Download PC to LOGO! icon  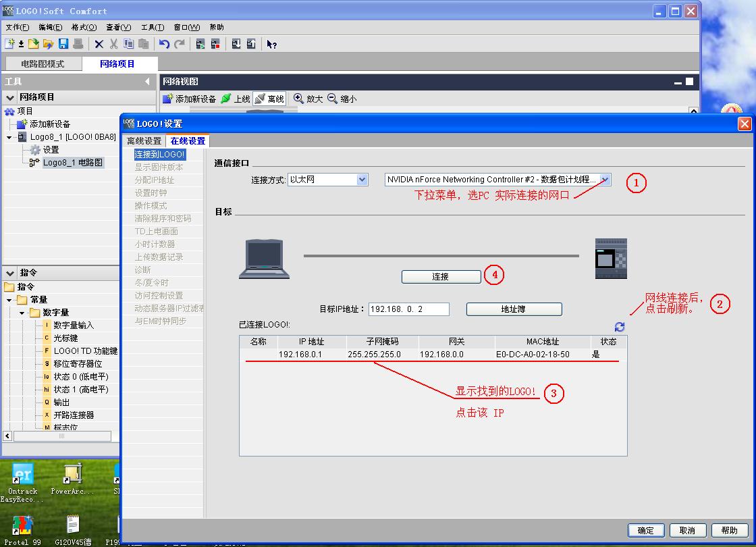(x=236, y=44)
